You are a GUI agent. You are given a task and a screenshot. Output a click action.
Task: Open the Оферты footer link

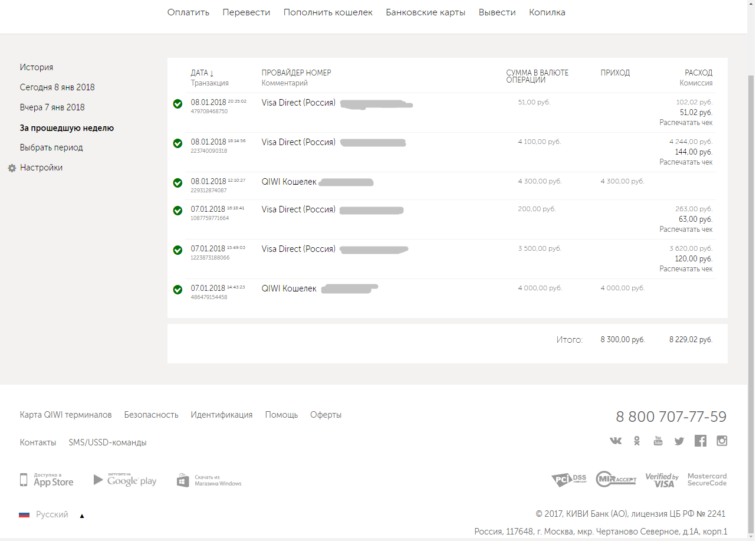326,415
